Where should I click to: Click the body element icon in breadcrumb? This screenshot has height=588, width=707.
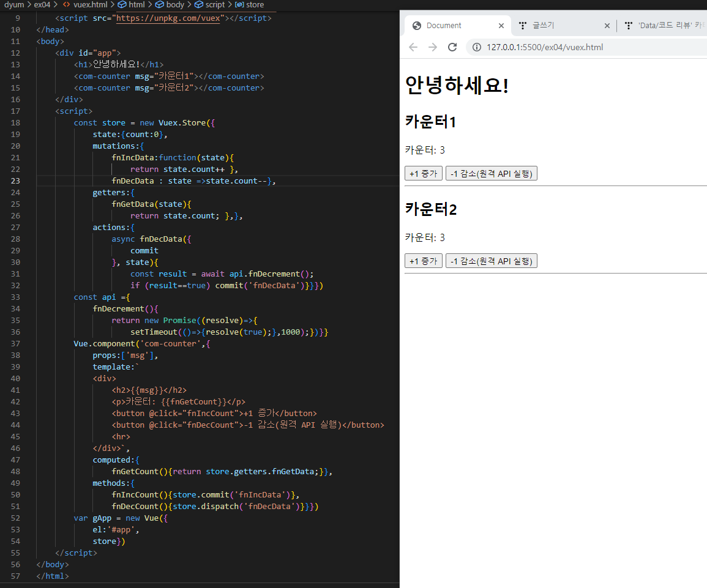tap(160, 4)
